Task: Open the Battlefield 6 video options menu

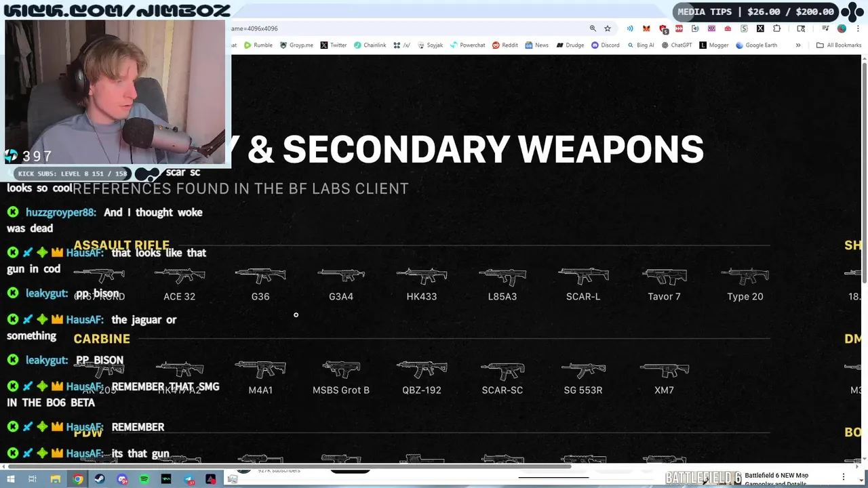Action: pyautogui.click(x=844, y=477)
